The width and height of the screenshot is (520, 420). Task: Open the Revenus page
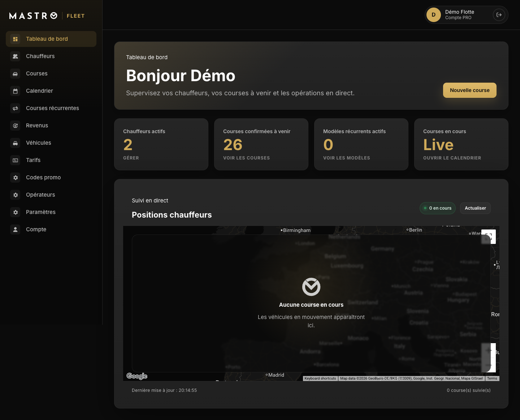pyautogui.click(x=51, y=126)
